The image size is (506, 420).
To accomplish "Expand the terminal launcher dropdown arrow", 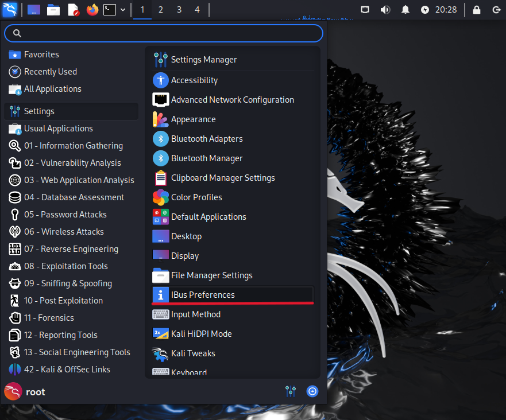I will [123, 10].
